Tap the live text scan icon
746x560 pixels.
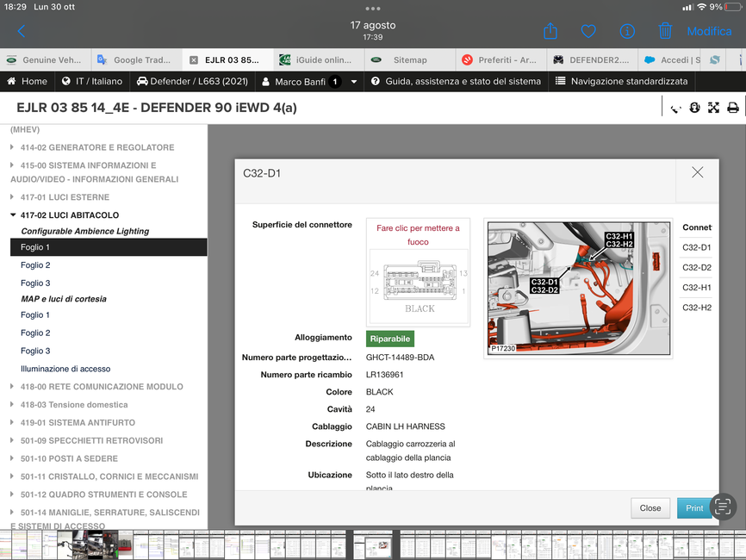[723, 507]
